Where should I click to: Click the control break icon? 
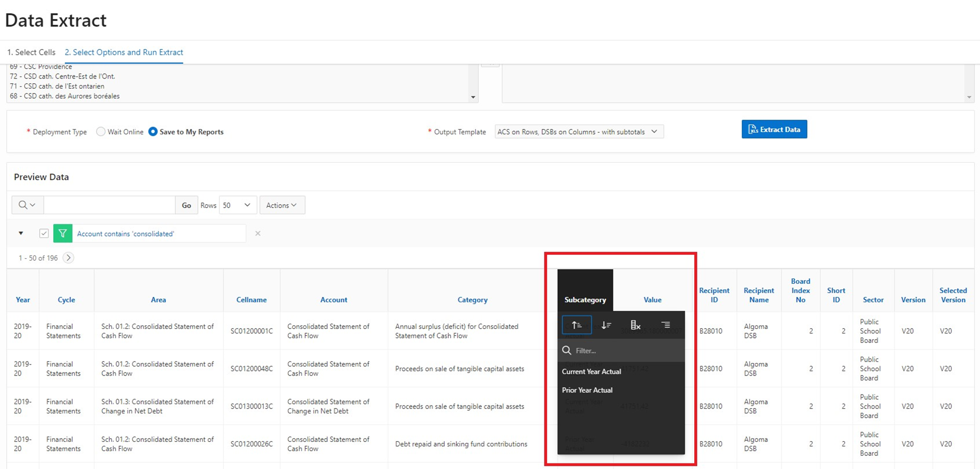(666, 325)
